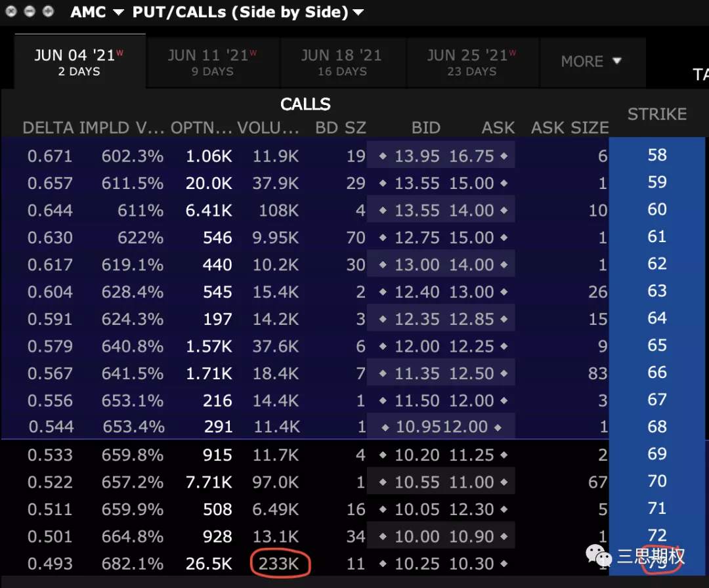Click the 7.71K open interest cell
Viewport: 709px width, 588px height.
pyautogui.click(x=209, y=482)
